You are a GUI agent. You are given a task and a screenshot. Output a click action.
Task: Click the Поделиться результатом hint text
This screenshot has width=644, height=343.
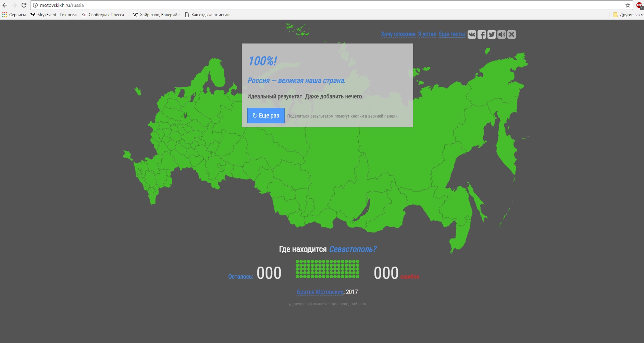pyautogui.click(x=343, y=116)
